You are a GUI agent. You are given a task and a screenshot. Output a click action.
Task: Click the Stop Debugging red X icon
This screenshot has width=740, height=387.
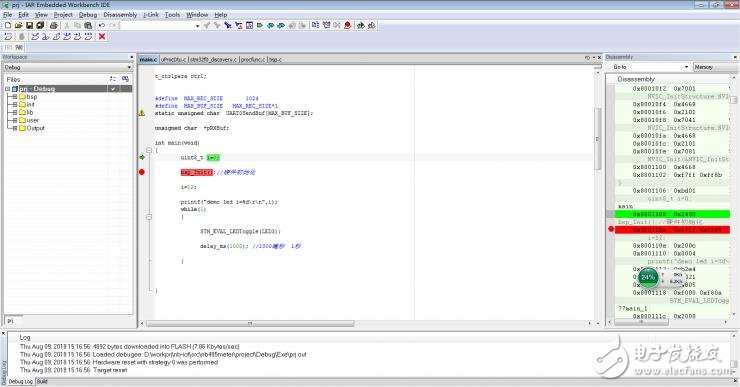click(x=102, y=36)
